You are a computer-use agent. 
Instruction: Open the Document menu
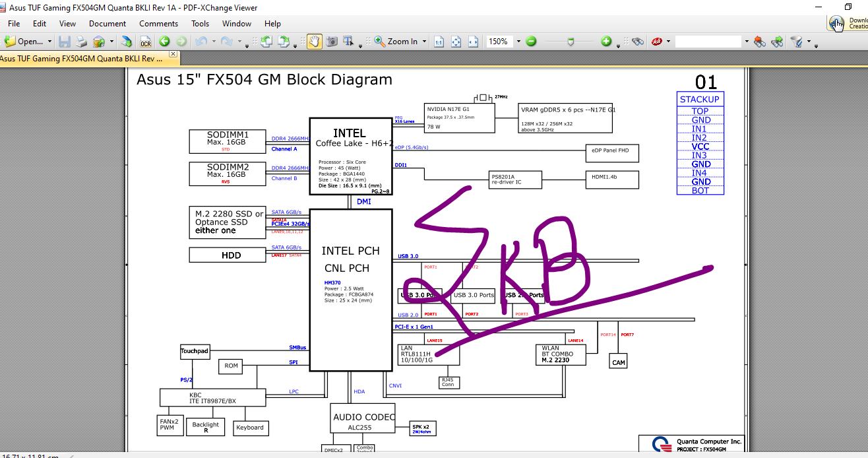click(108, 23)
